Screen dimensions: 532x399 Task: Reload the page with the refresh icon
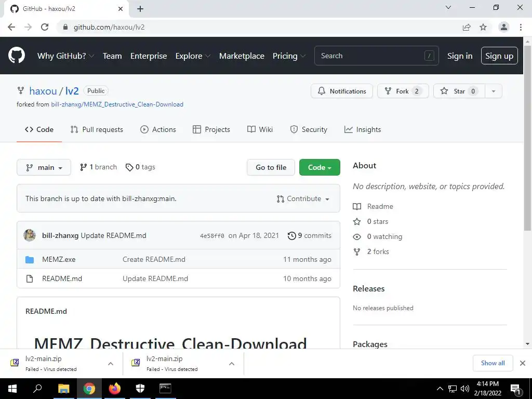45,27
